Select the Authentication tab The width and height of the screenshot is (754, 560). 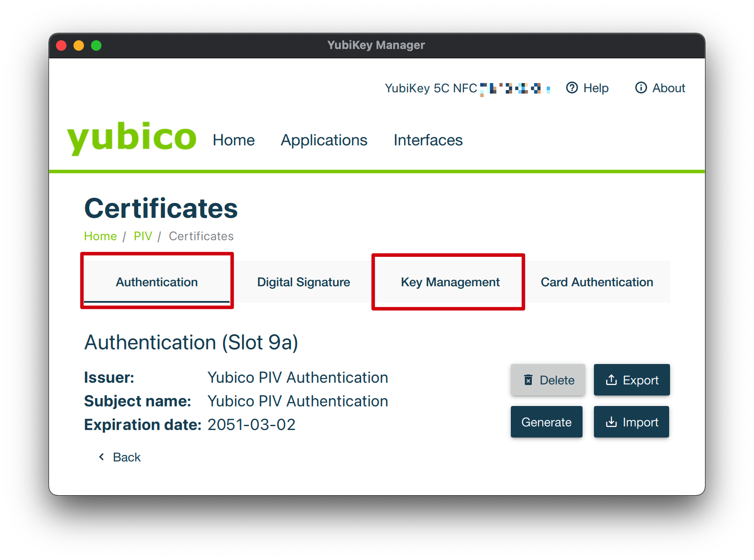(x=157, y=282)
